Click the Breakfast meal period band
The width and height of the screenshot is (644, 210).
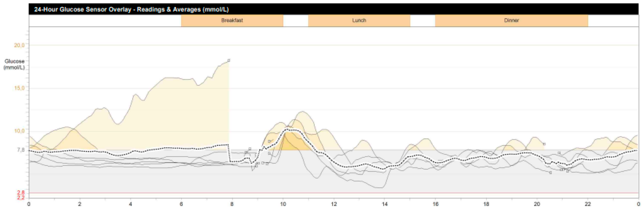click(232, 20)
